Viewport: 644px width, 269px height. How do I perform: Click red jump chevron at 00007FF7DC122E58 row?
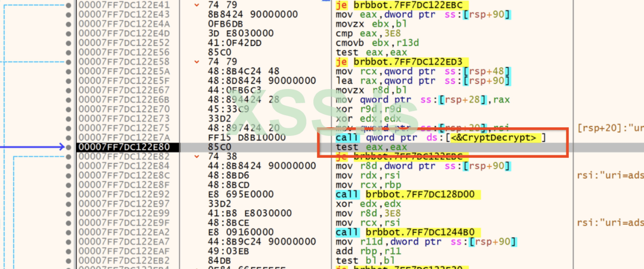point(197,62)
